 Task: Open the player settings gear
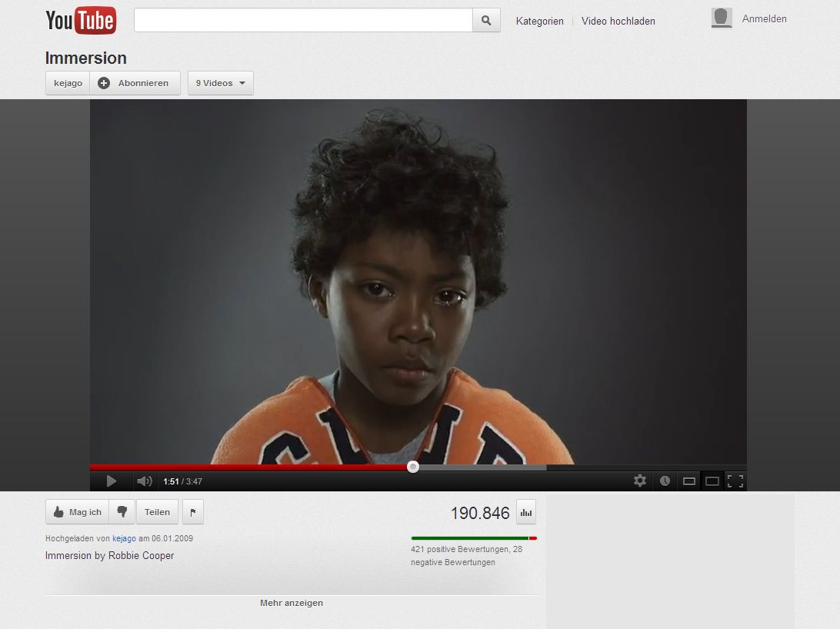tap(640, 481)
